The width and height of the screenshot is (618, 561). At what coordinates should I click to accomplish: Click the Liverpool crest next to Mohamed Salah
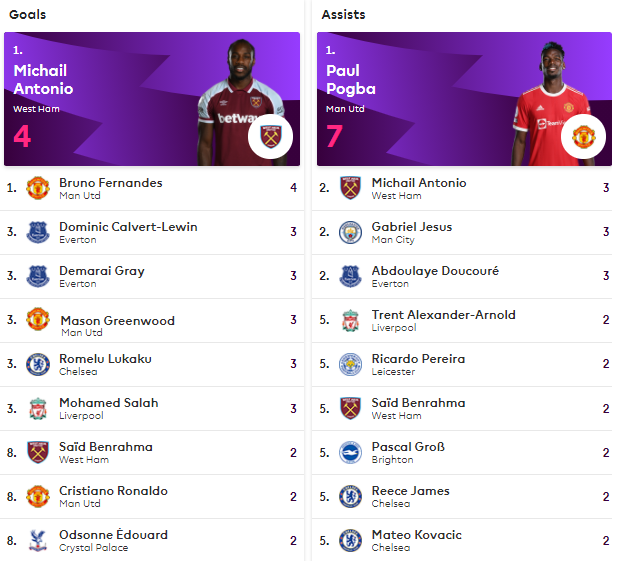coord(38,408)
